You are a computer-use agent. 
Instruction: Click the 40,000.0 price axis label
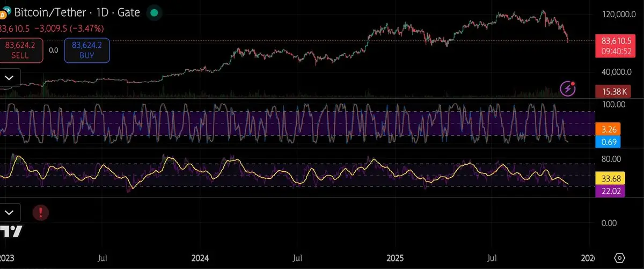pyautogui.click(x=618, y=71)
